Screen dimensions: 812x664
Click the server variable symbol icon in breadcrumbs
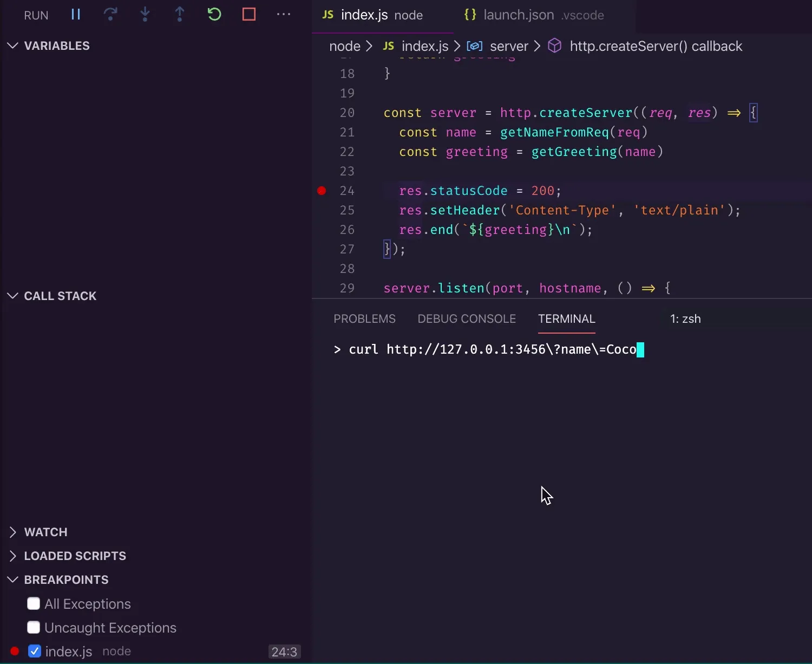[475, 46]
